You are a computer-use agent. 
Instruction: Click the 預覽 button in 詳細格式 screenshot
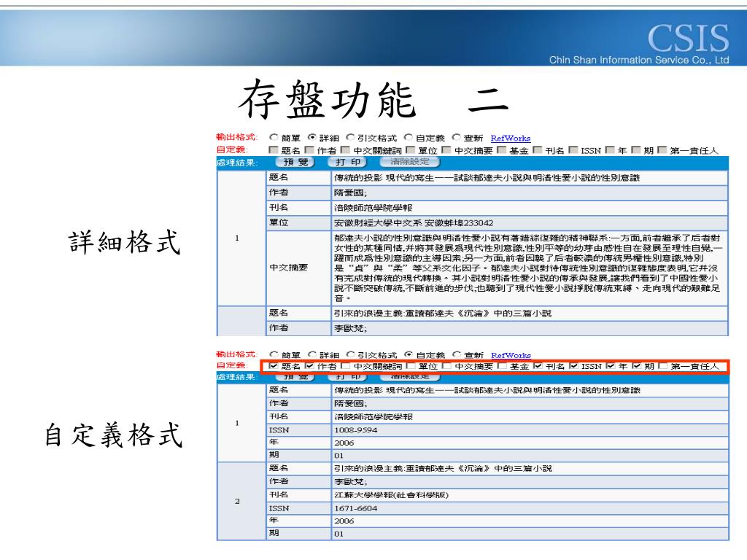pyautogui.click(x=295, y=162)
